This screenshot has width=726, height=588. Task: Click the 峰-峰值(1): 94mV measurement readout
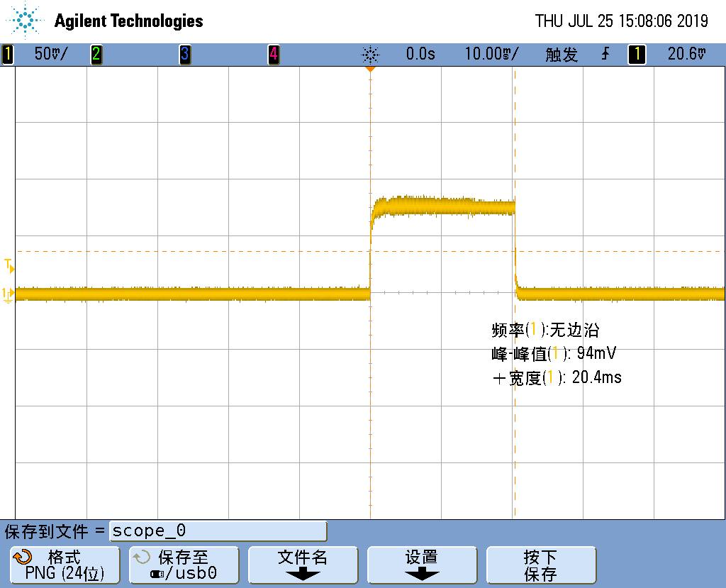click(x=557, y=353)
